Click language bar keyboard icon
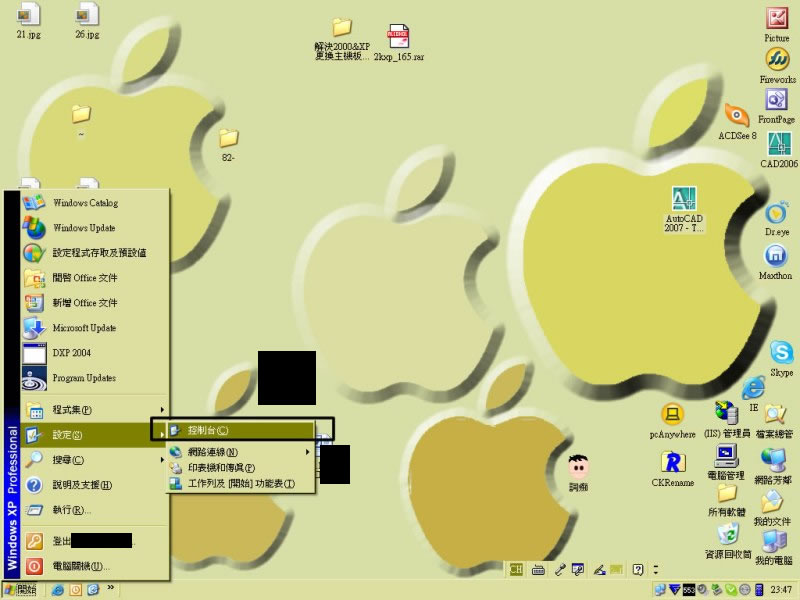 coord(538,570)
